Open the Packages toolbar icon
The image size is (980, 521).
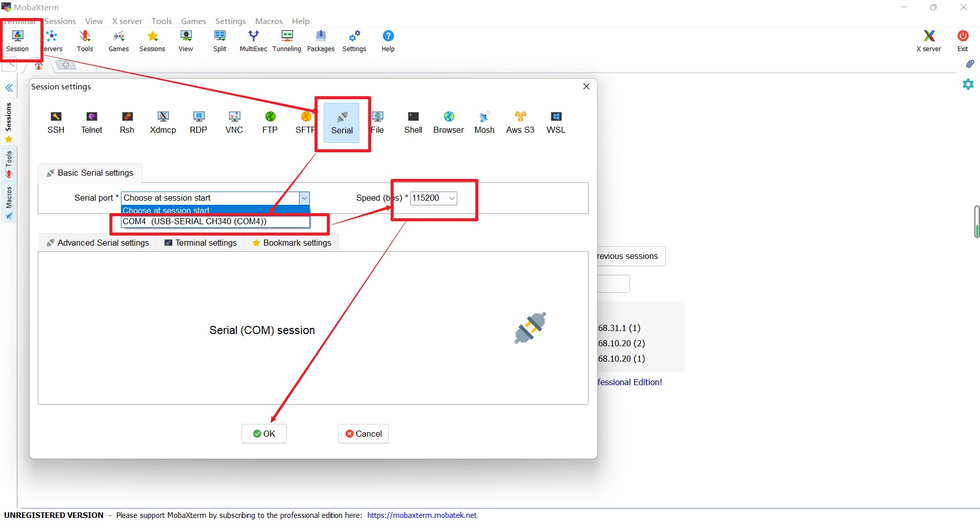click(321, 41)
